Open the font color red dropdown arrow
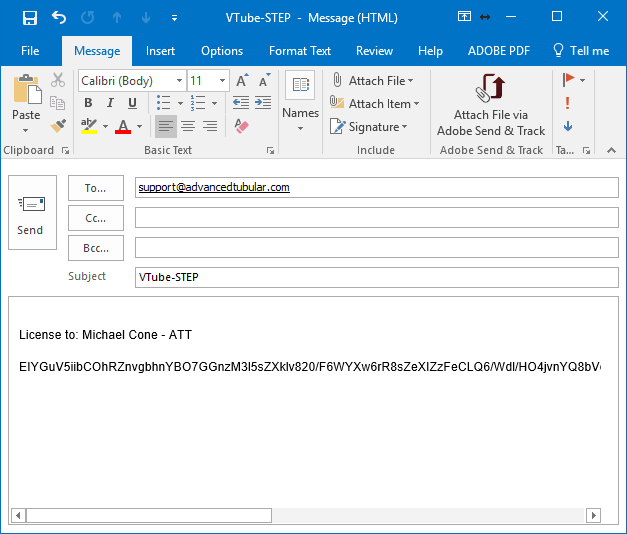Image resolution: width=627 pixels, height=534 pixels. [x=139, y=127]
